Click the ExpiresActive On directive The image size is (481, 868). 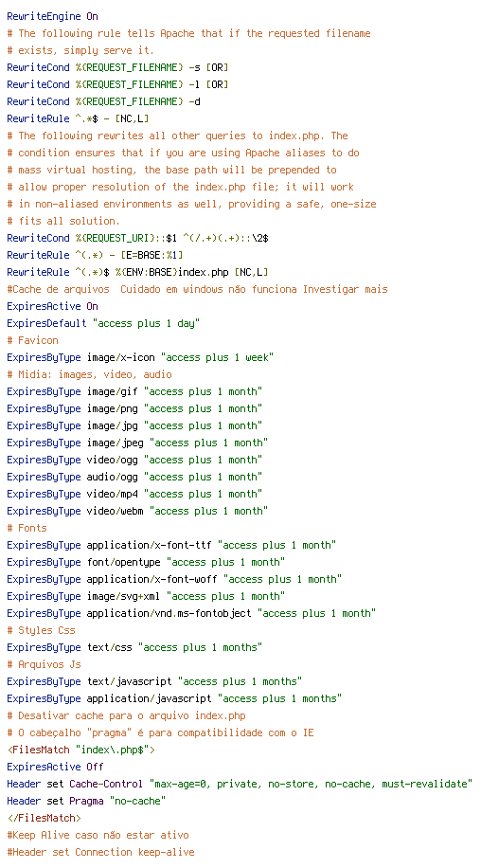coord(52,306)
